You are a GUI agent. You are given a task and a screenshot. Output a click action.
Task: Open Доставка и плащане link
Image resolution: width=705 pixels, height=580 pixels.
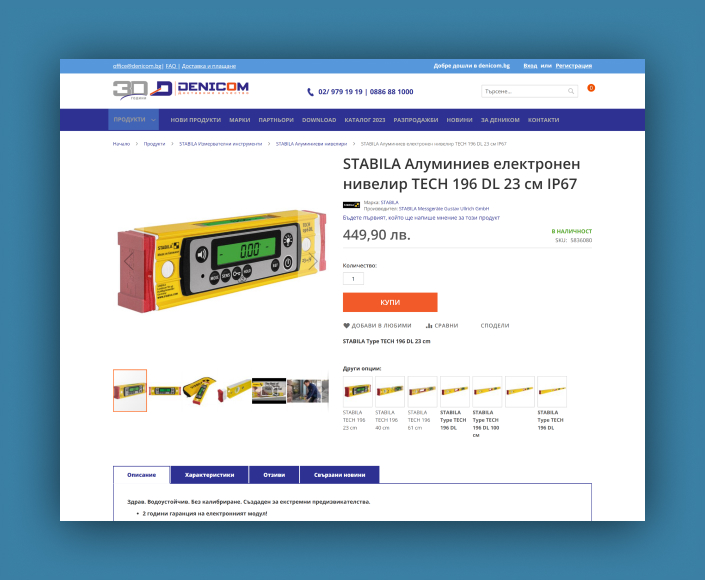click(209, 66)
